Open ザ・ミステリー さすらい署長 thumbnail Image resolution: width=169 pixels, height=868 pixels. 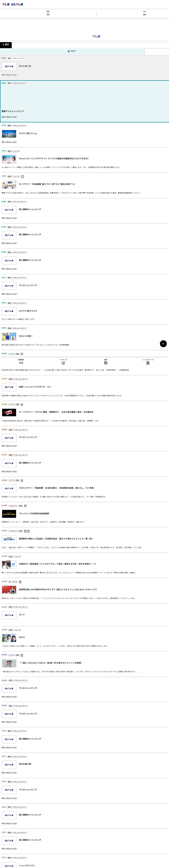click(9, 412)
